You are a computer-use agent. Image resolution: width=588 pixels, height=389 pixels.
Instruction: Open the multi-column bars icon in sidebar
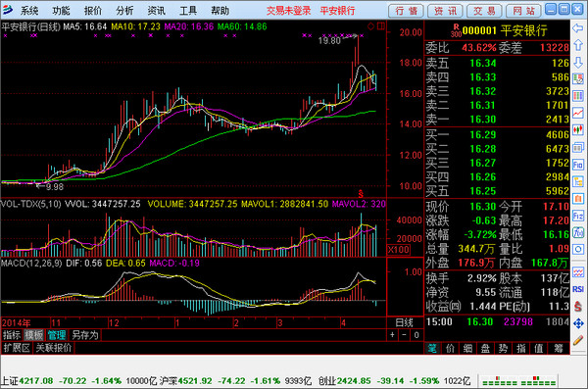(578, 96)
